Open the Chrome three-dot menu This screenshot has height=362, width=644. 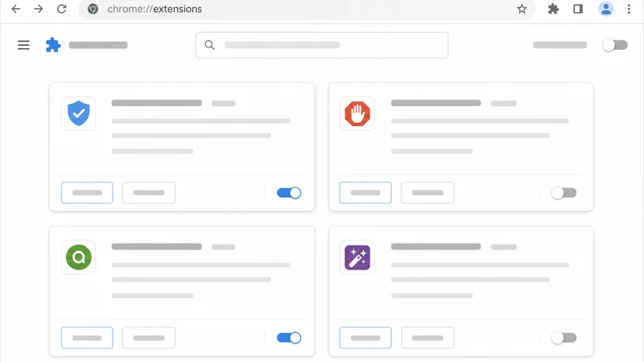point(629,9)
